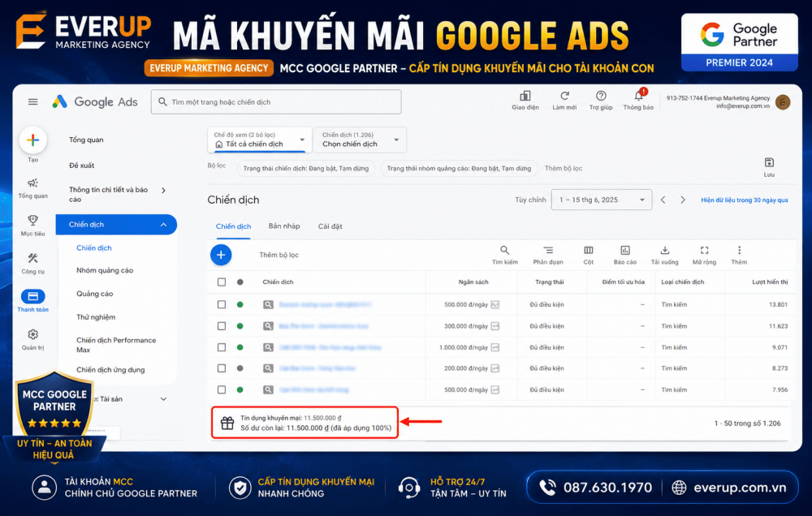Image resolution: width=812 pixels, height=516 pixels.
Task: Collapse the Chiến dịch sidebar section
Action: pos(163,225)
